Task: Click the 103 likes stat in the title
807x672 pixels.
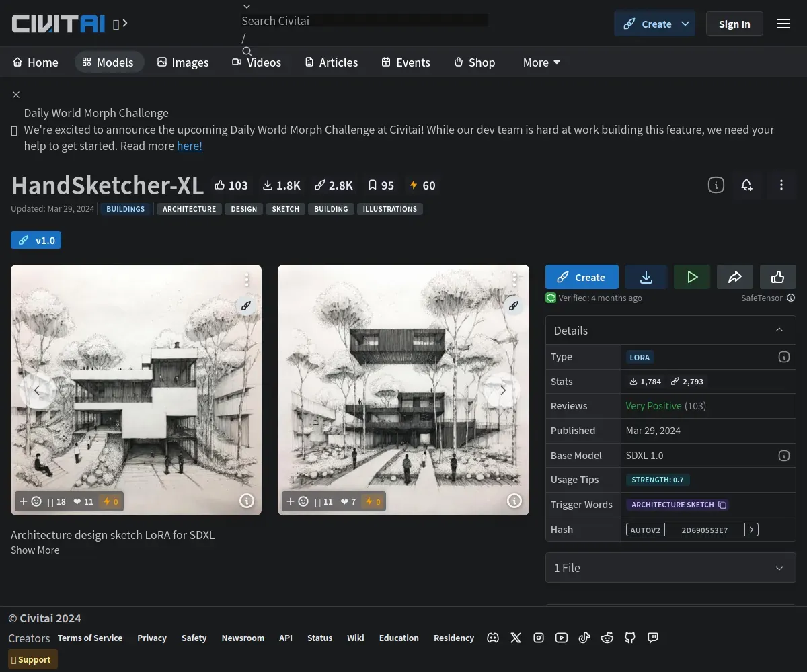Action: pyautogui.click(x=231, y=185)
